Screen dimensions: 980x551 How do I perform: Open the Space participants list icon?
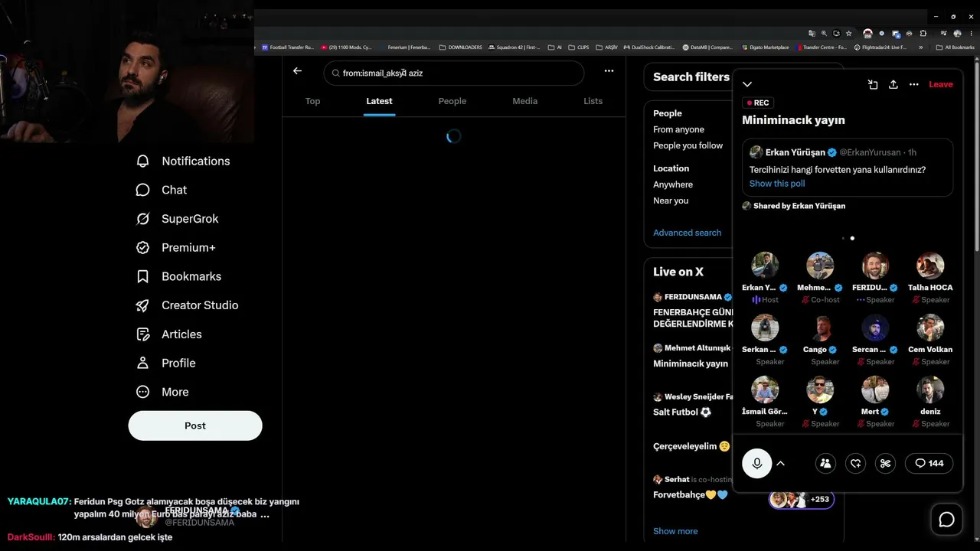tap(825, 463)
